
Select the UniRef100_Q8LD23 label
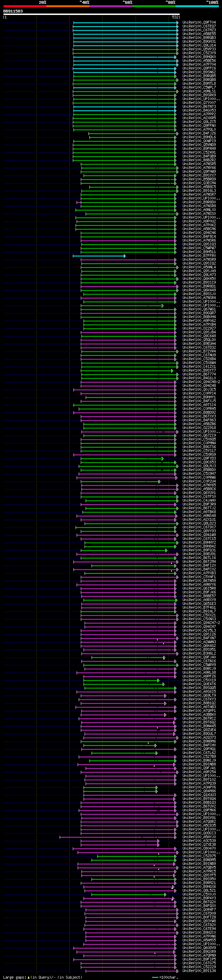click(199, 524)
